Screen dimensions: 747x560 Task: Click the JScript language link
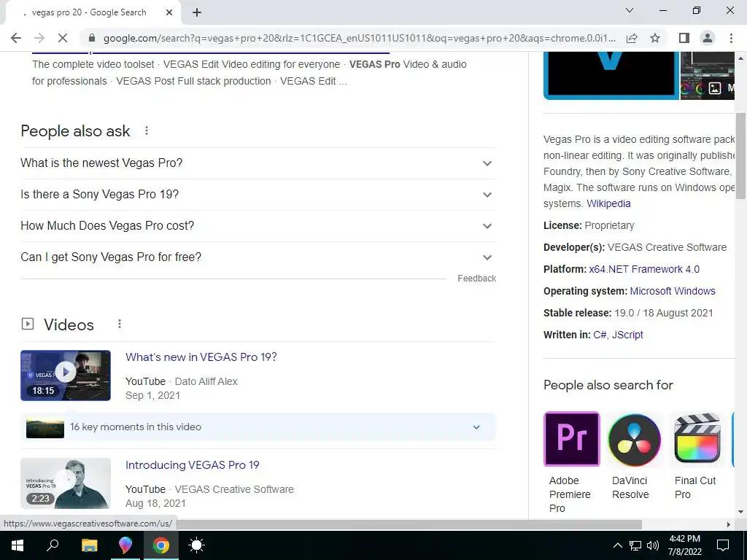point(627,335)
